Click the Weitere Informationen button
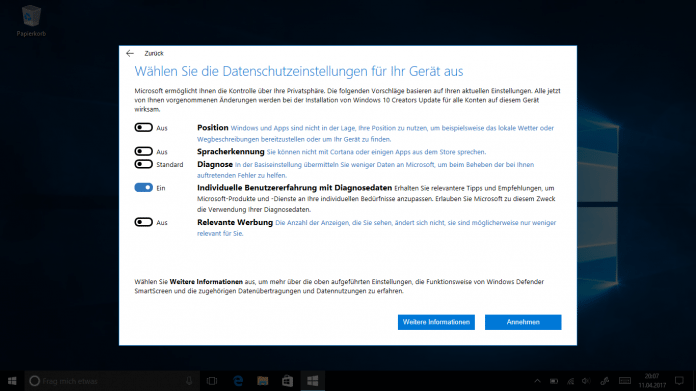Viewport: 696px width, 391px height. 436,322
